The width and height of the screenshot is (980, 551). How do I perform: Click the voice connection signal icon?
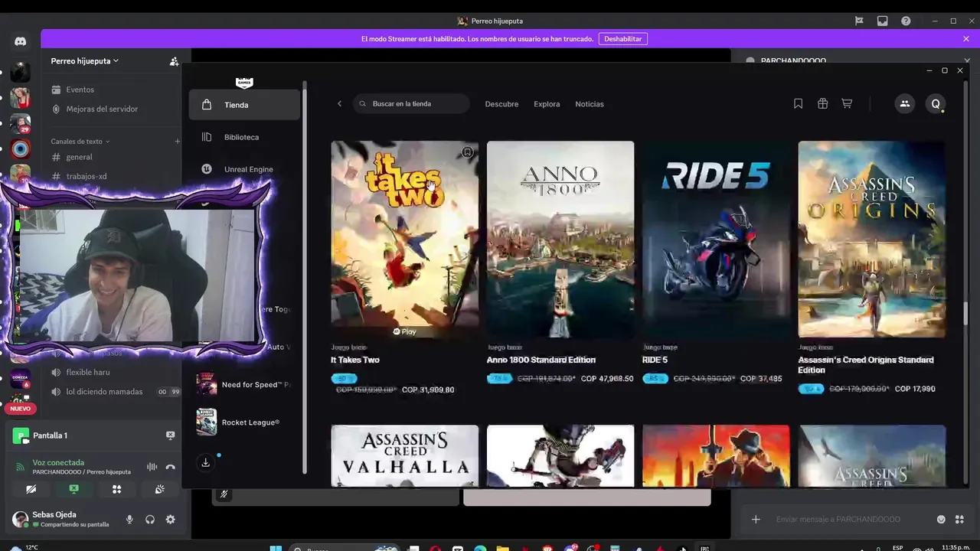pos(21,467)
